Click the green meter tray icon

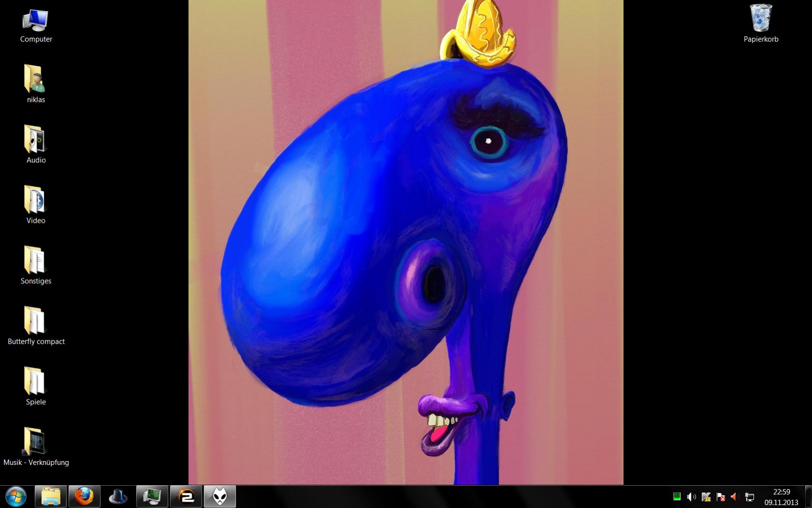677,496
